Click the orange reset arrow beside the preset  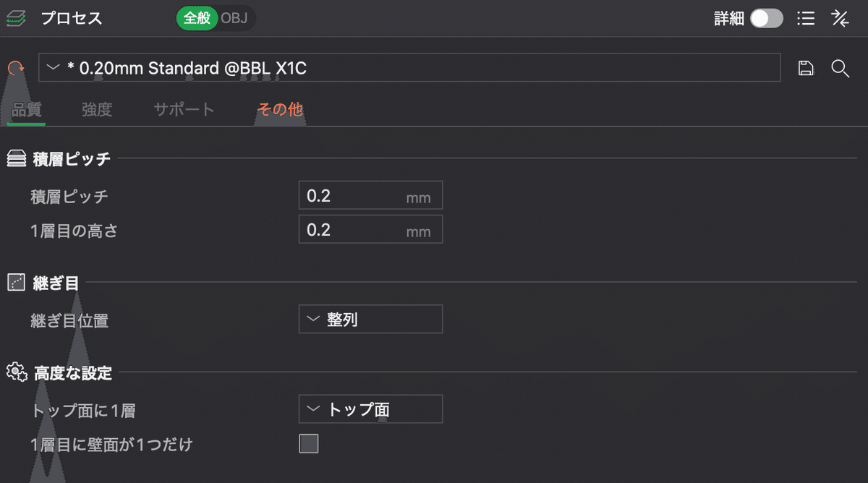(14, 68)
